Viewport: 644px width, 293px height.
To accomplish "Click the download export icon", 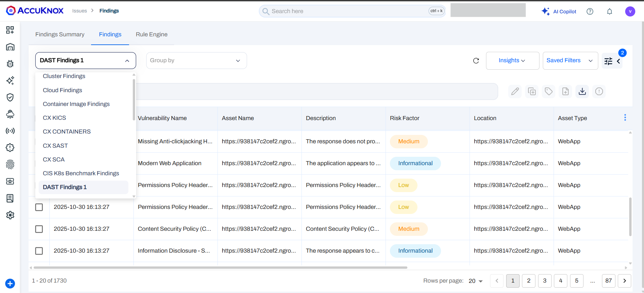I will click(582, 91).
